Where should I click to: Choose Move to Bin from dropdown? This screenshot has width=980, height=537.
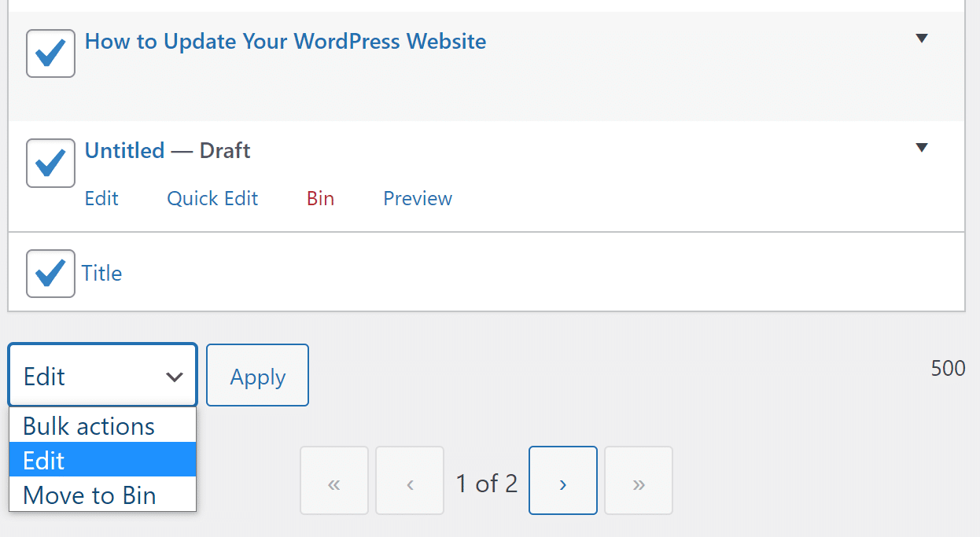pyautogui.click(x=90, y=495)
